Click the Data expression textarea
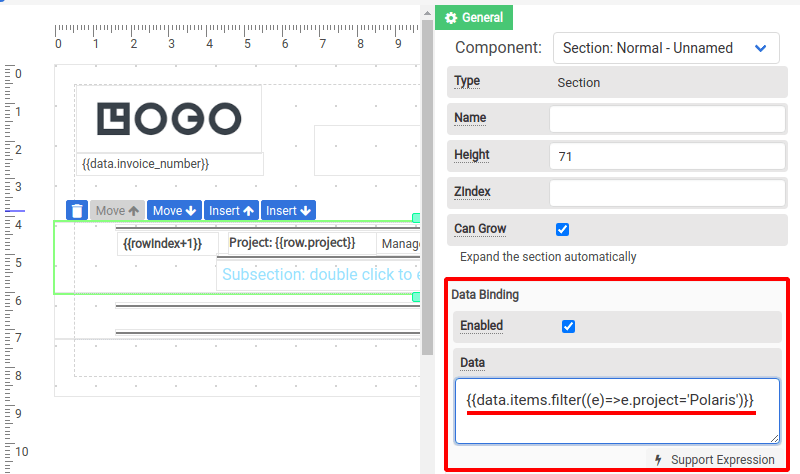Viewport: 800px width, 474px height. [x=617, y=411]
